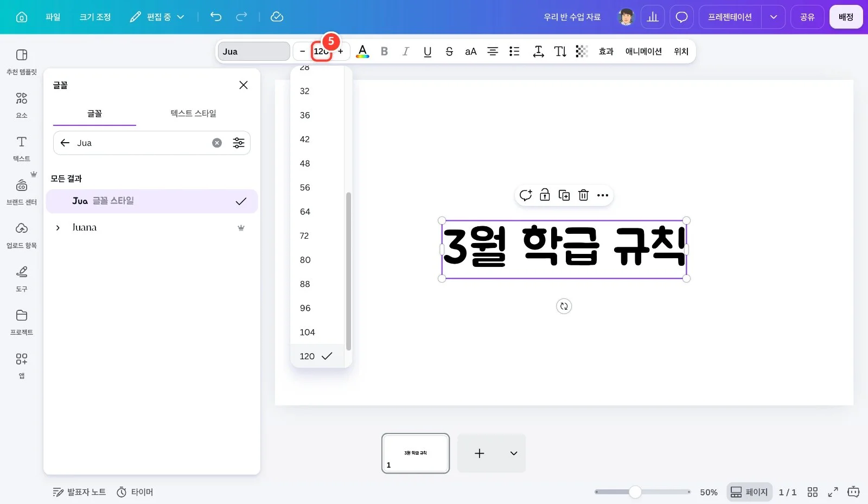Adjust the zoom slider handle

click(x=635, y=492)
